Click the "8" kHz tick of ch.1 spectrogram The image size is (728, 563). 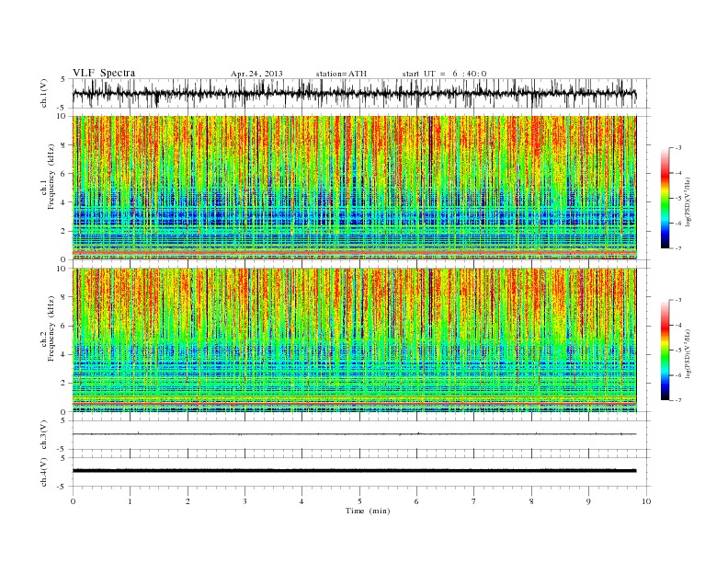coord(64,145)
